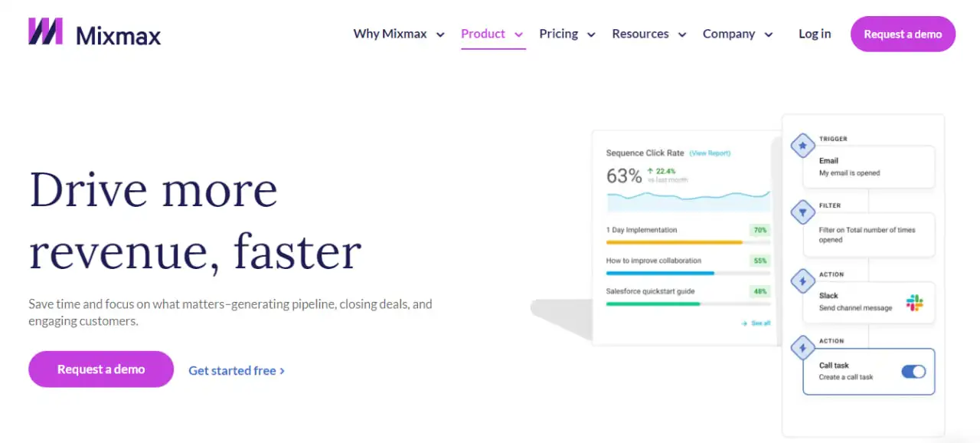Screen dimensions: 980x443
Task: Click Request a demo in header
Action: pyautogui.click(x=903, y=34)
